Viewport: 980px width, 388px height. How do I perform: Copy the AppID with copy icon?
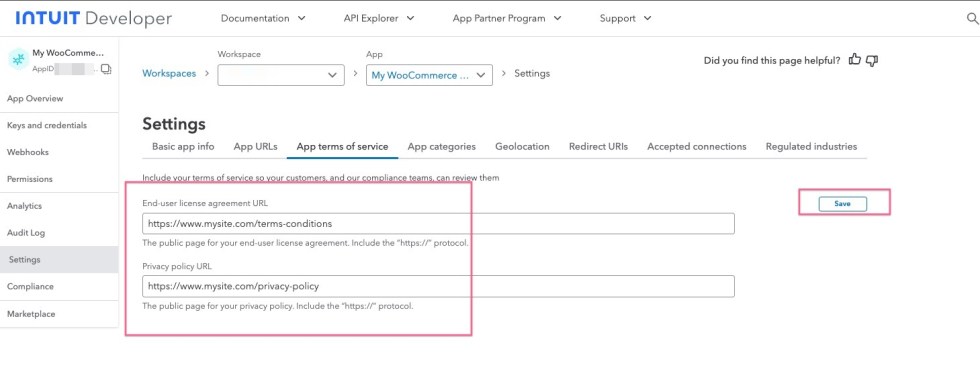(x=106, y=69)
